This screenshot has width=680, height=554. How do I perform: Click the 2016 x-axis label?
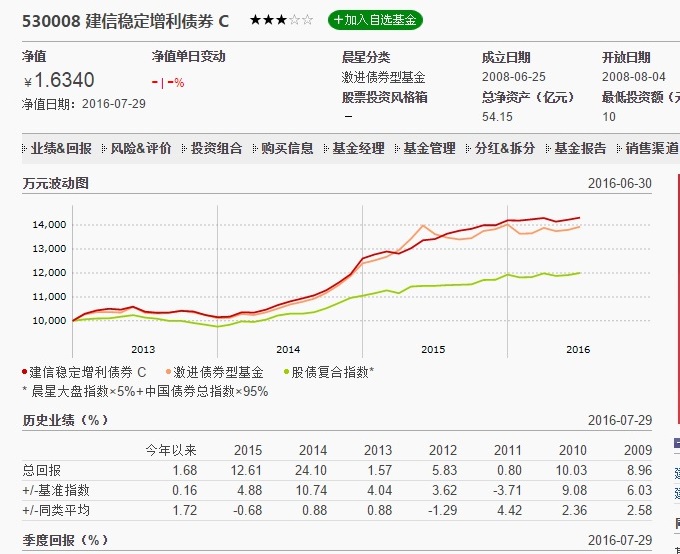point(578,350)
